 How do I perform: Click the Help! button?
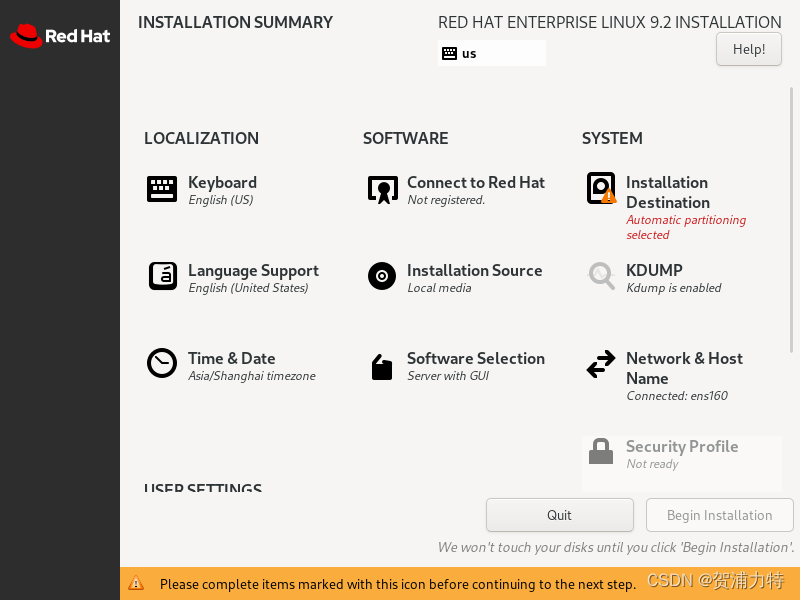(x=748, y=48)
